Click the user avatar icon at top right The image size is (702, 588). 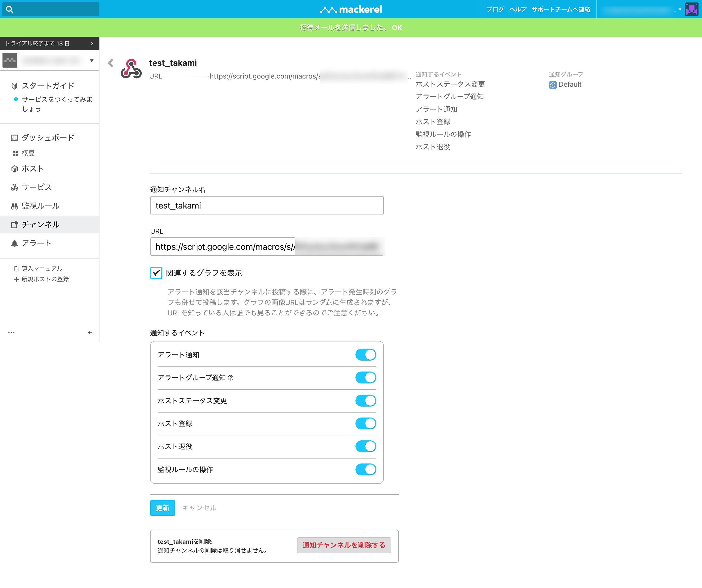tap(691, 9)
